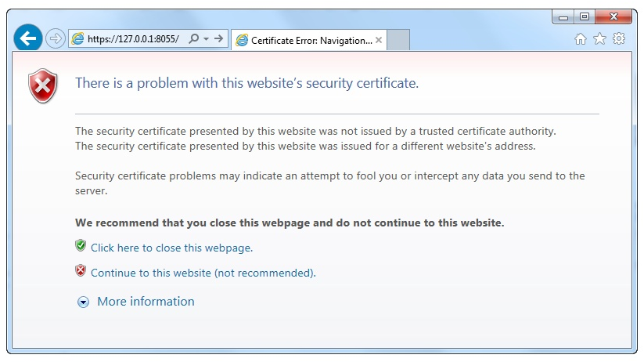This screenshot has height=362, width=644.
Task: Open the Tools gear menu
Action: 619,38
